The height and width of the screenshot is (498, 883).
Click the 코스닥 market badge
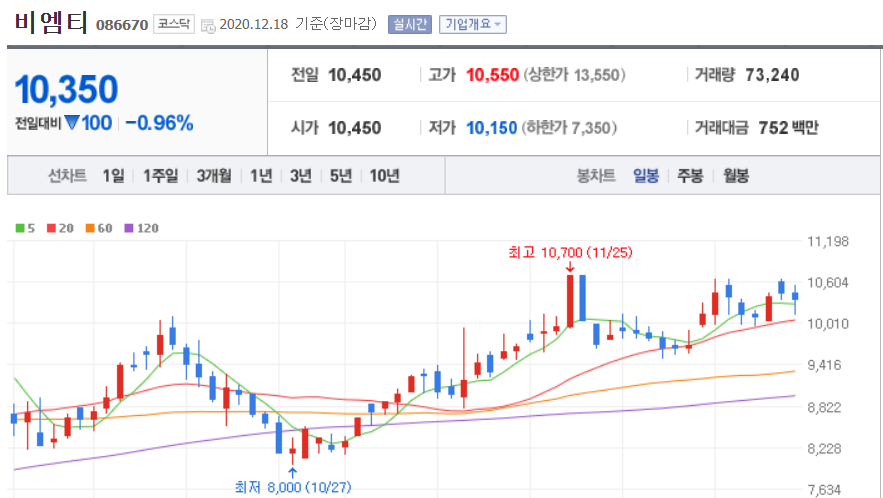(173, 24)
